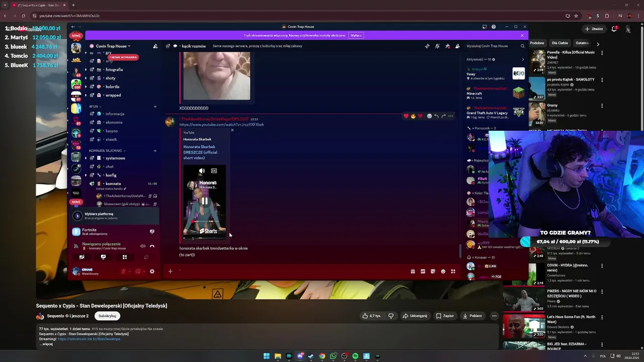Image resolution: width=644 pixels, height=362 pixels.
Task: Open notification settings bell icon in Discord header
Action: 437,46
